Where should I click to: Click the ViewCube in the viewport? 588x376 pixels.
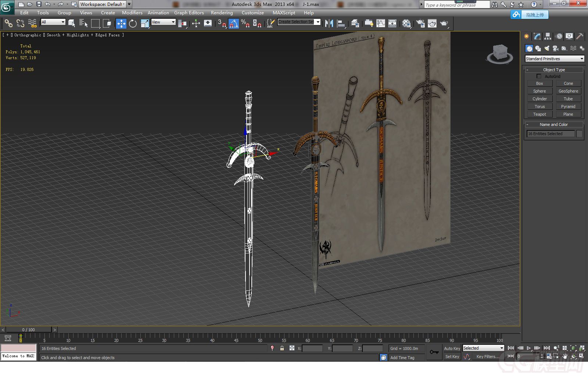[x=500, y=54]
